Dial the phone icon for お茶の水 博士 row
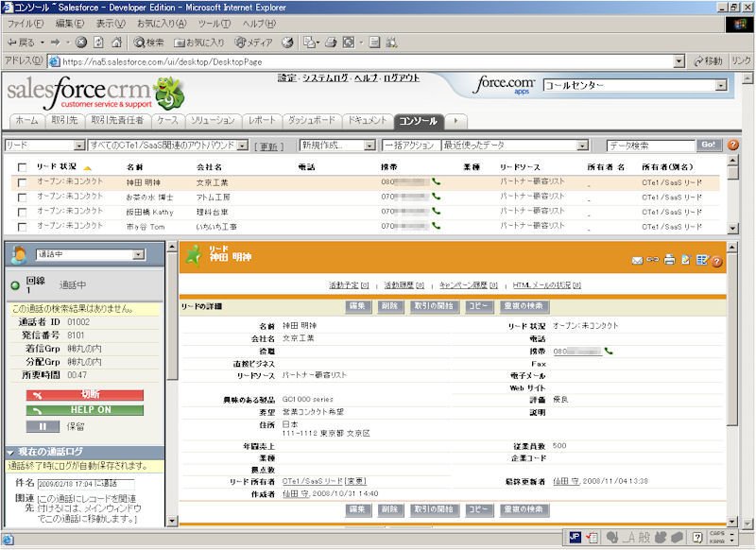Viewport: 756px width, 550px height. (436, 197)
